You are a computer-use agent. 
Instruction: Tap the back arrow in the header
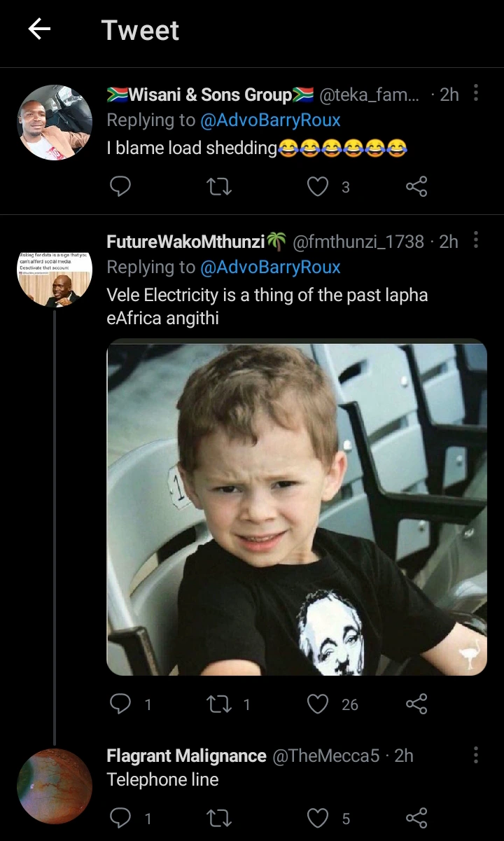[x=40, y=29]
